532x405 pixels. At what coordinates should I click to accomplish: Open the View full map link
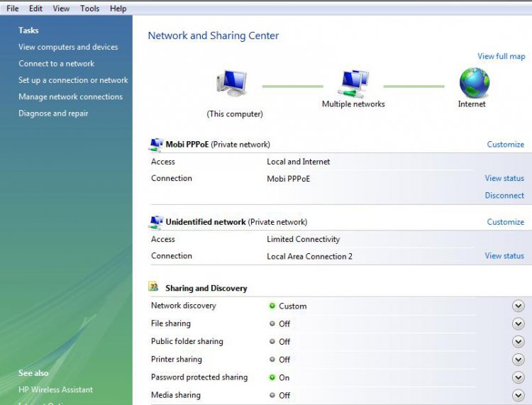501,56
